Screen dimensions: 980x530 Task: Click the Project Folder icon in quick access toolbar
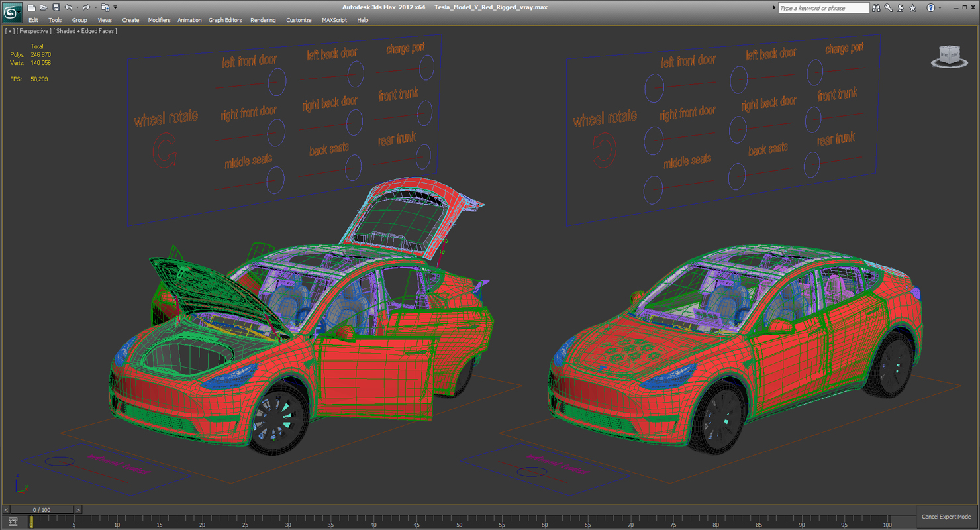105,7
